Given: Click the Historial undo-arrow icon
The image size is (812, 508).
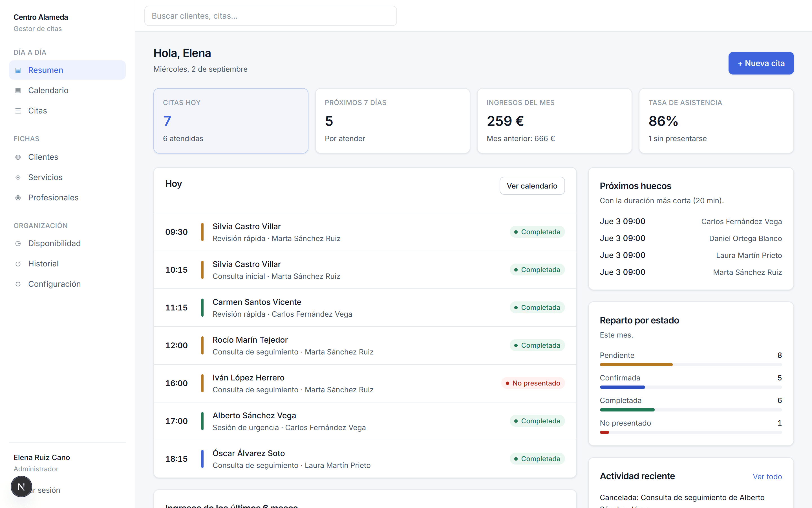Looking at the screenshot, I should click(18, 264).
